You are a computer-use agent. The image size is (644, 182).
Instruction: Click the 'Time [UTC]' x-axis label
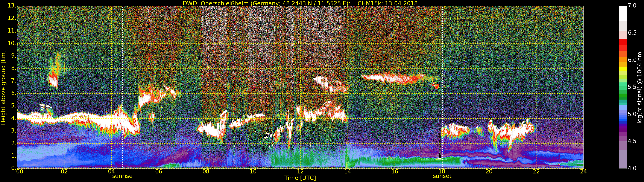point(300,178)
